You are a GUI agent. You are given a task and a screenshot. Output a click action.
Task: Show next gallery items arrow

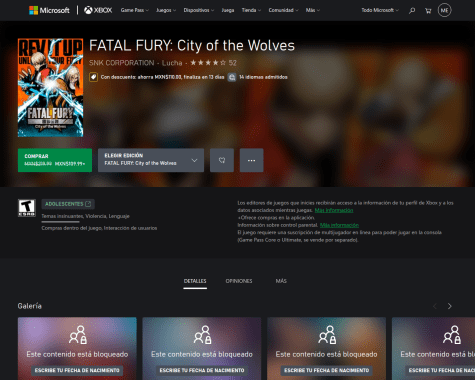tap(450, 306)
